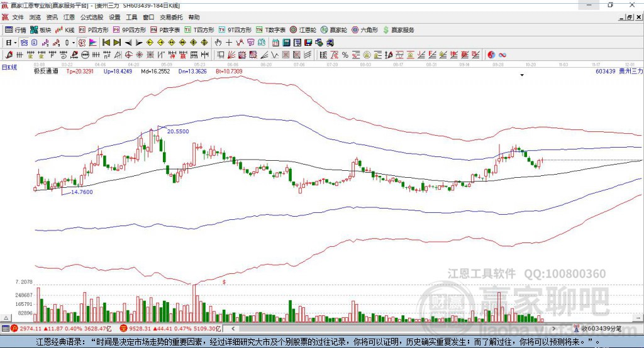Click the Shenzhen index 9528.31 status
The width and height of the screenshot is (644, 348).
tap(170, 329)
